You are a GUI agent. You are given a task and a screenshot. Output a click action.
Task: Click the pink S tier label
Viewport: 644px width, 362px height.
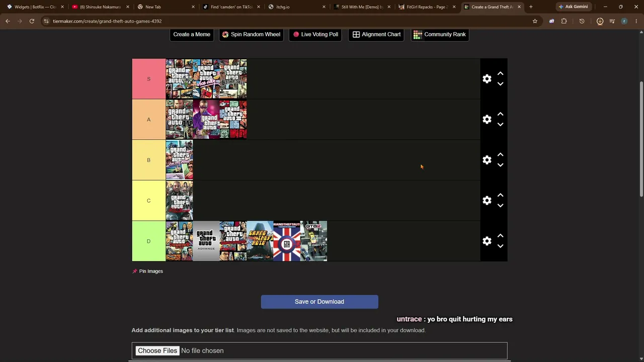tap(148, 79)
